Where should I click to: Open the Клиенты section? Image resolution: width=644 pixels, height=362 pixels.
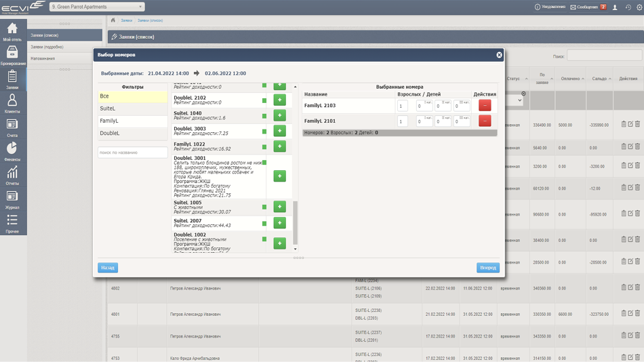[12, 104]
